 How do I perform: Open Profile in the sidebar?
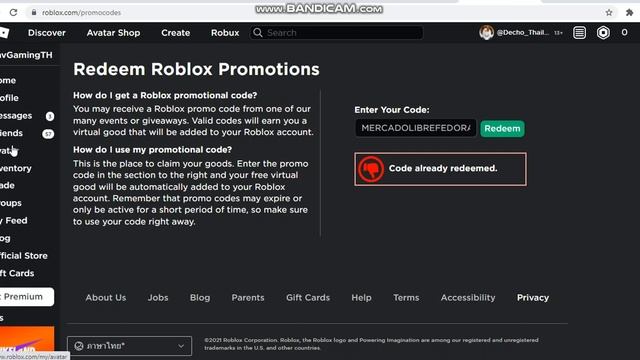(9, 98)
